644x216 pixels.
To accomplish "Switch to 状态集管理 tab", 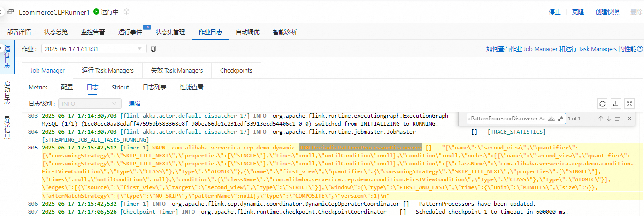I will coord(170,32).
